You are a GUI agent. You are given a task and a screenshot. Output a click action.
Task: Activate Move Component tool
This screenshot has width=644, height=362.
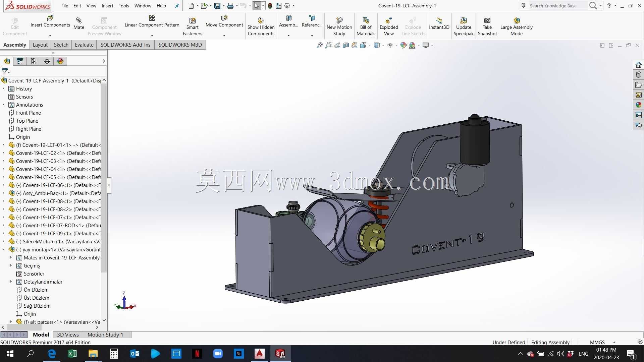point(224,21)
